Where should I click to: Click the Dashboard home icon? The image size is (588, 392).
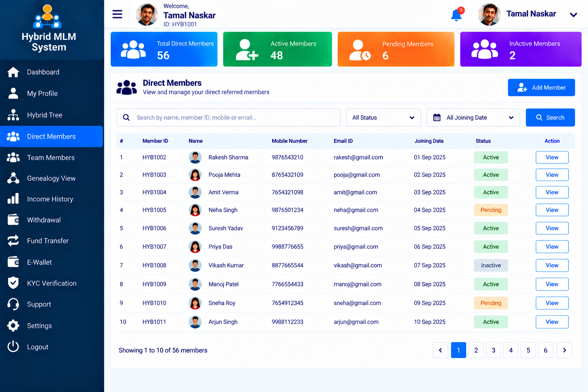(x=13, y=72)
